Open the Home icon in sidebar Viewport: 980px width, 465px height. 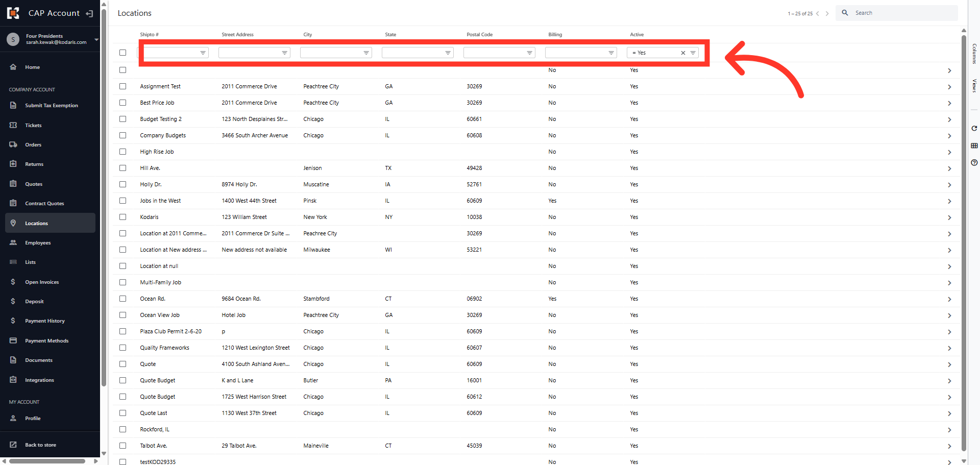[x=13, y=67]
